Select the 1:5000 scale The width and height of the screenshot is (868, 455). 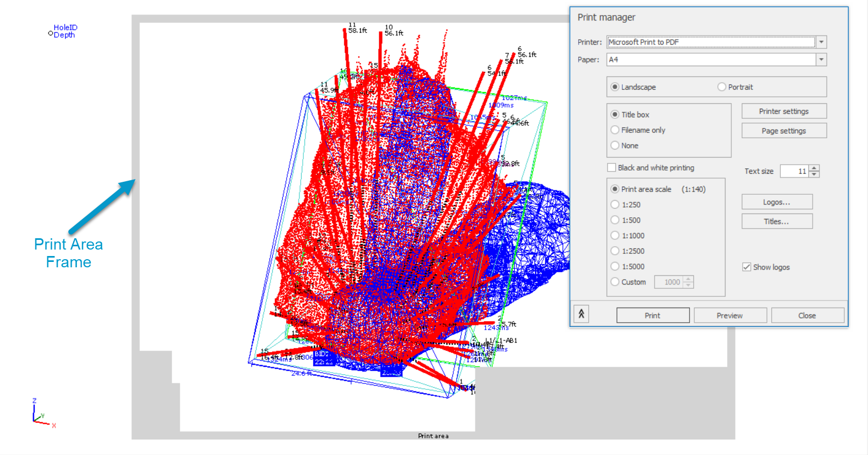[628, 267]
